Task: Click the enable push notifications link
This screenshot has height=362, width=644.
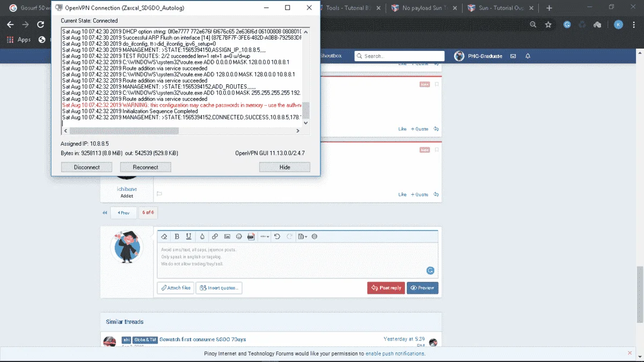Action: tap(396, 354)
